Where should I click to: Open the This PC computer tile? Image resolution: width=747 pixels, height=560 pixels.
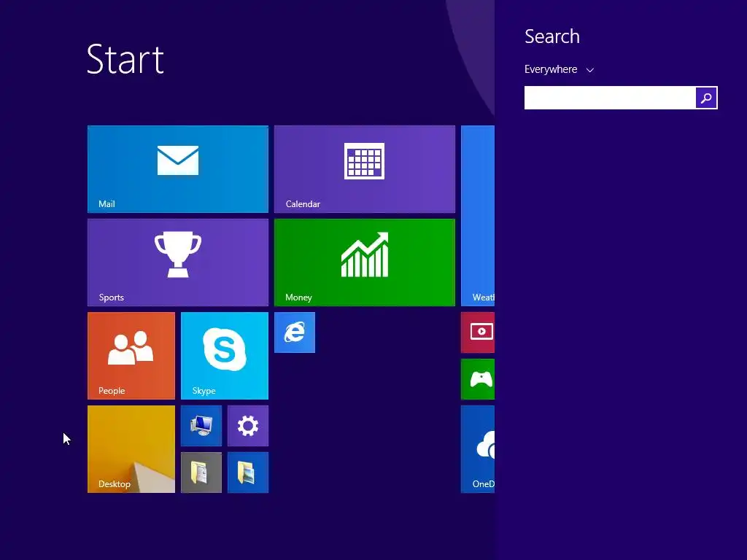(201, 426)
